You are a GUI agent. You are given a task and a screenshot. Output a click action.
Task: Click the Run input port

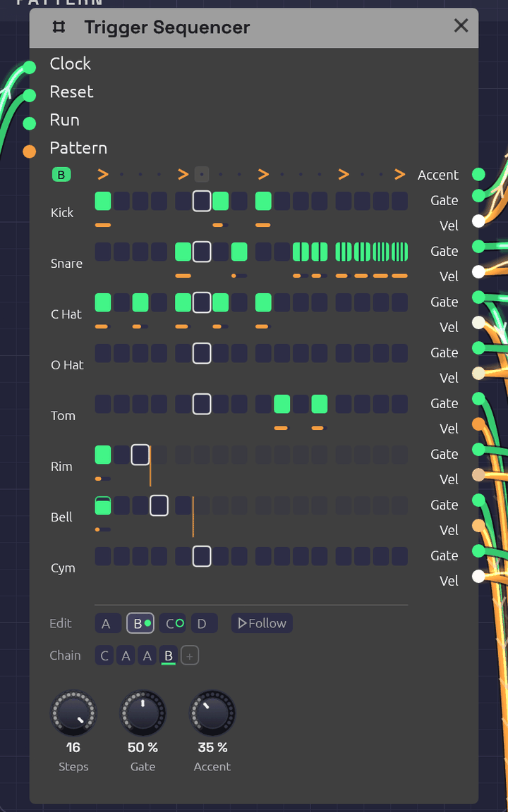tap(30, 123)
